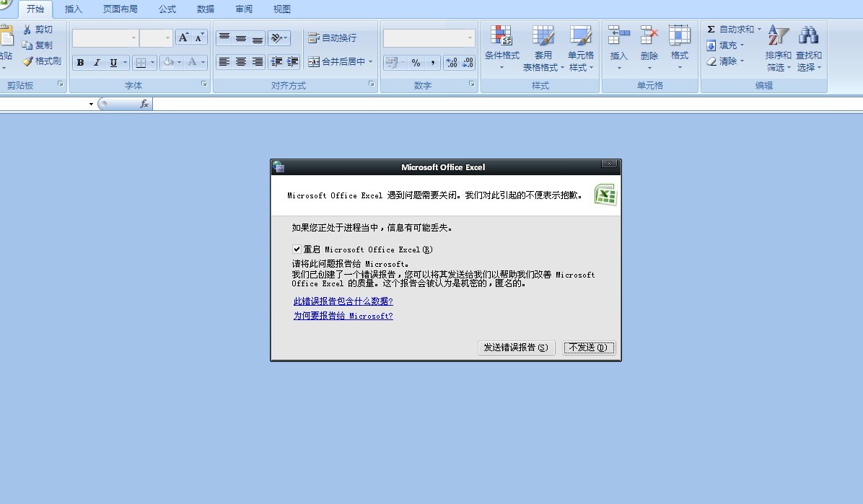Click the insert function fx button
This screenshot has width=863, height=504.
tap(144, 103)
